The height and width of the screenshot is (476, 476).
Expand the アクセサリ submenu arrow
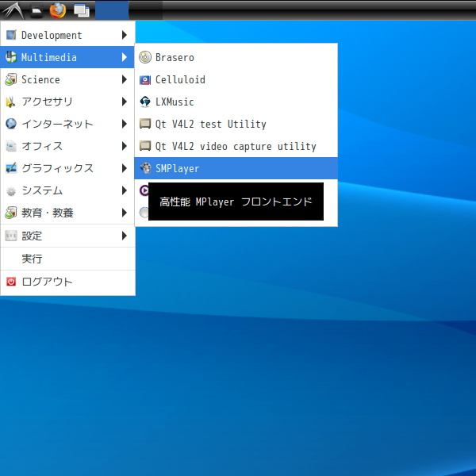(x=125, y=102)
